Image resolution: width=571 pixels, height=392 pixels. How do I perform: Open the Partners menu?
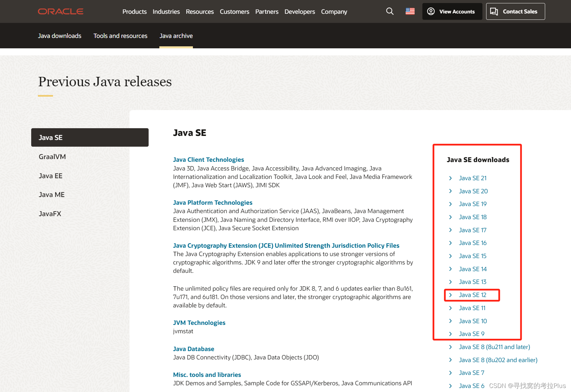(x=267, y=11)
